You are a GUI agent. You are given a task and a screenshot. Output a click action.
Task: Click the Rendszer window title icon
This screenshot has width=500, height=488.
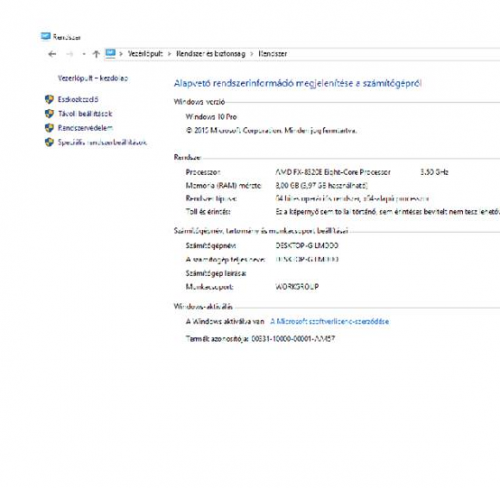coord(45,36)
